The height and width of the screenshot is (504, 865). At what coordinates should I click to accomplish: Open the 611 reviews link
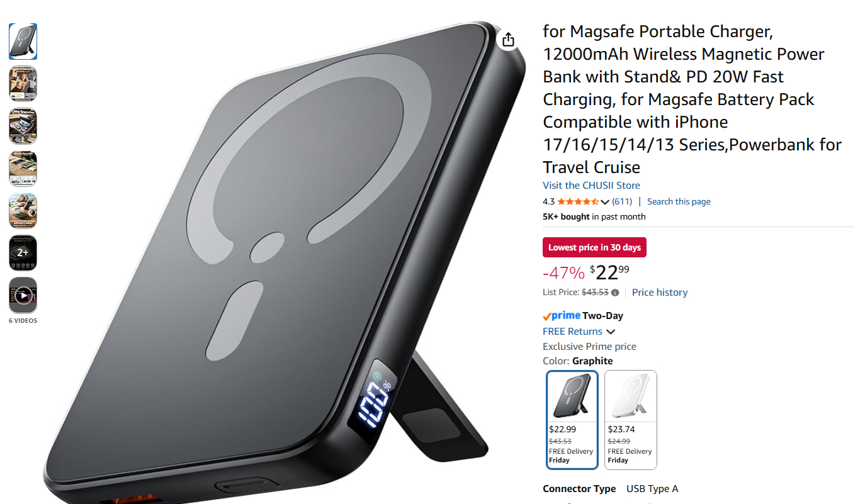[x=622, y=202]
